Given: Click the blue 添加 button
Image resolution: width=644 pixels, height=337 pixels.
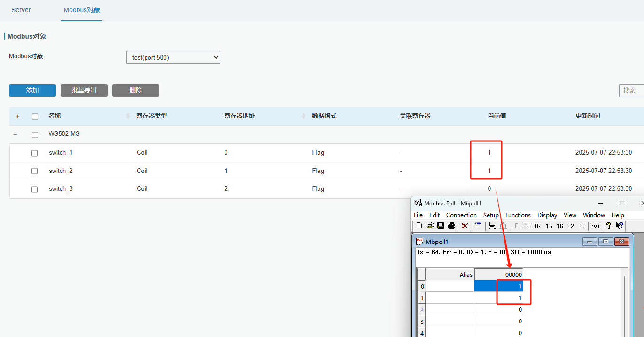Looking at the screenshot, I should pyautogui.click(x=32, y=90).
